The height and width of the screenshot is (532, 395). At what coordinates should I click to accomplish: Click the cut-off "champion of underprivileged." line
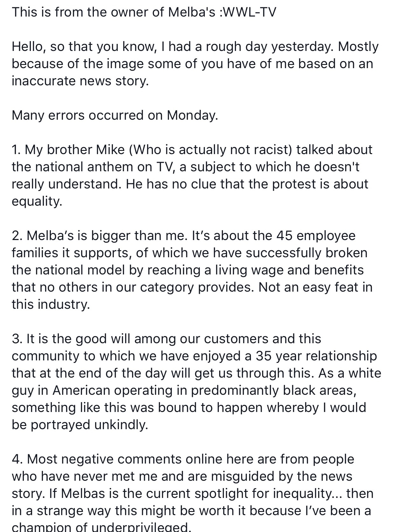[x=101, y=527]
